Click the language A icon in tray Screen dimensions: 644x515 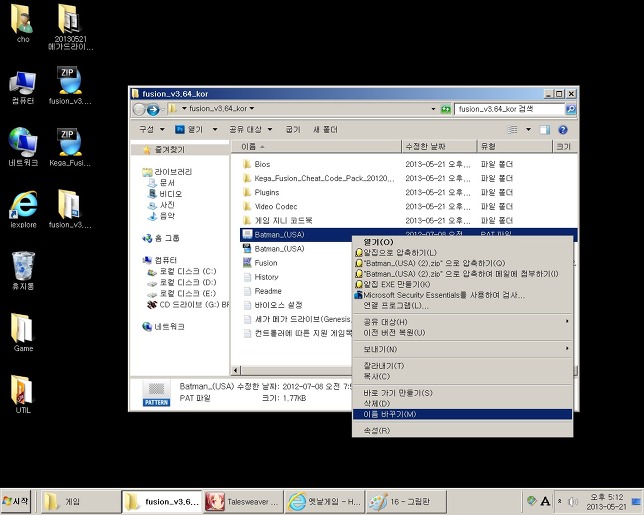point(545,501)
